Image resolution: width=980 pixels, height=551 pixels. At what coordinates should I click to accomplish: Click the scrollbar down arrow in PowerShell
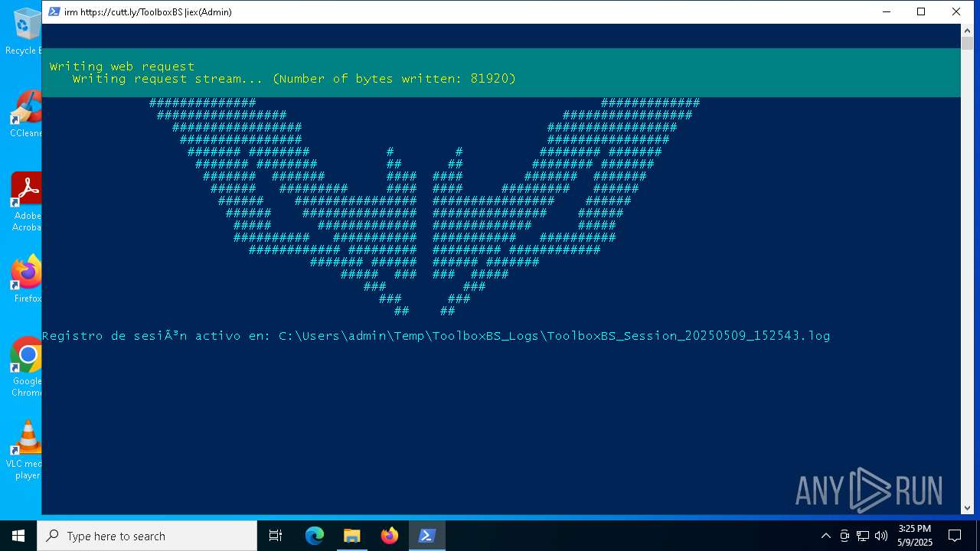pos(967,507)
